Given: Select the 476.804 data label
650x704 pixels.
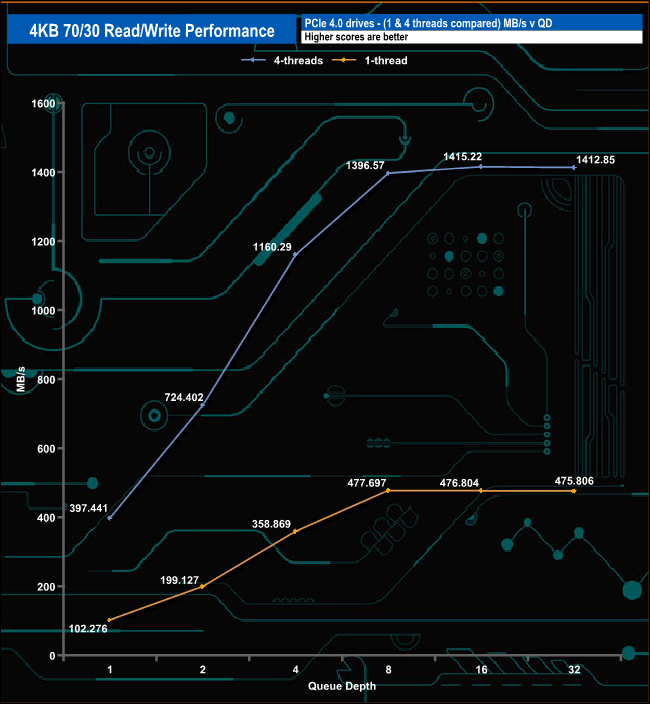Looking at the screenshot, I should (459, 483).
